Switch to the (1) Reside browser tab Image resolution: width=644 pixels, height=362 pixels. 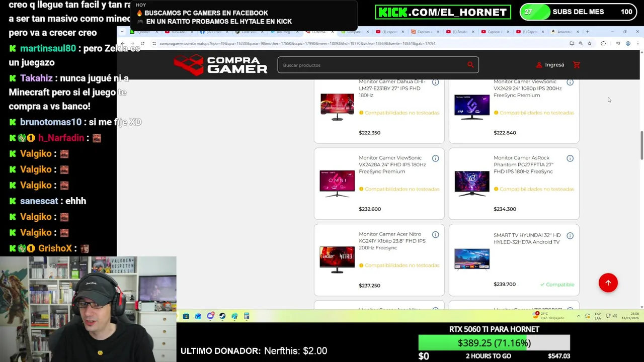click(x=460, y=32)
